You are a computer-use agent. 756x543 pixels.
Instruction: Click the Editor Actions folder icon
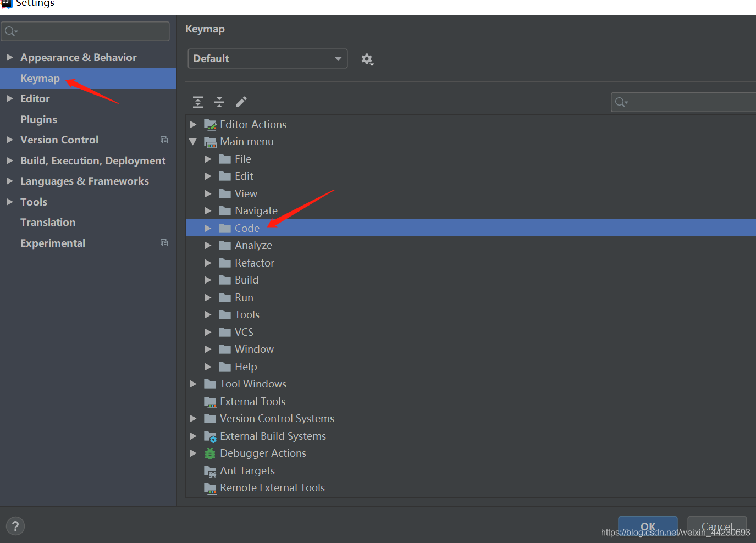click(x=210, y=125)
